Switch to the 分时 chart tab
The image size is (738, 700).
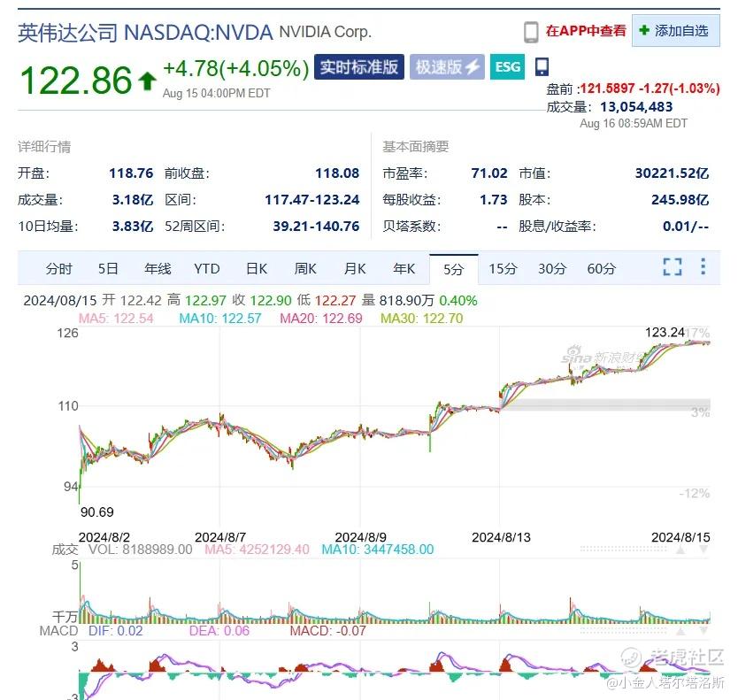point(58,269)
